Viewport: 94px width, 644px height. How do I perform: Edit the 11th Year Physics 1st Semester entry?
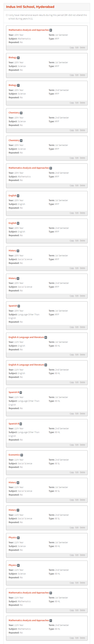tap(77, 555)
